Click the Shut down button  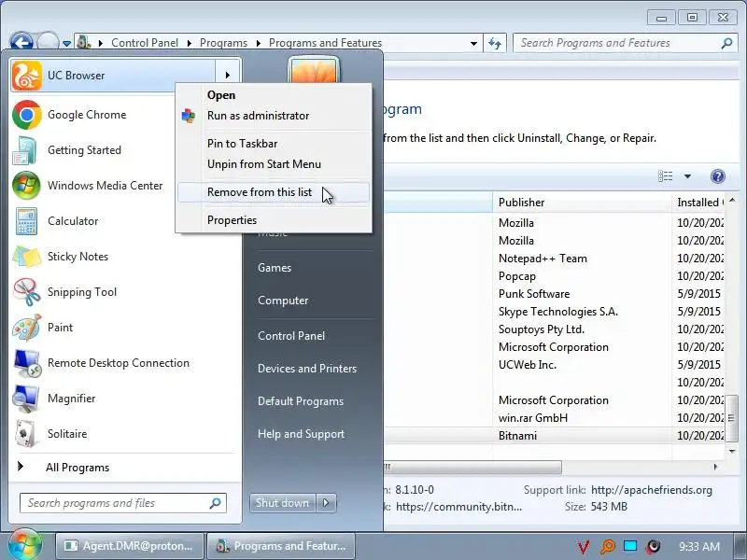tap(283, 503)
